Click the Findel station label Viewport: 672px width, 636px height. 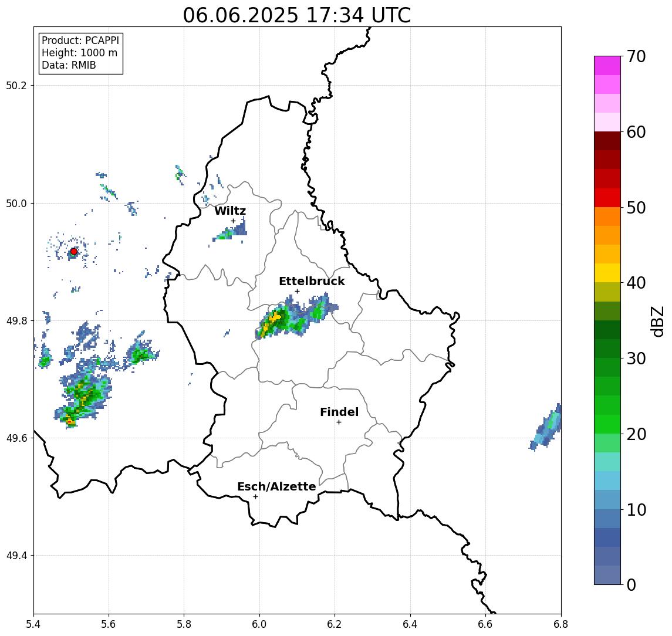(339, 412)
